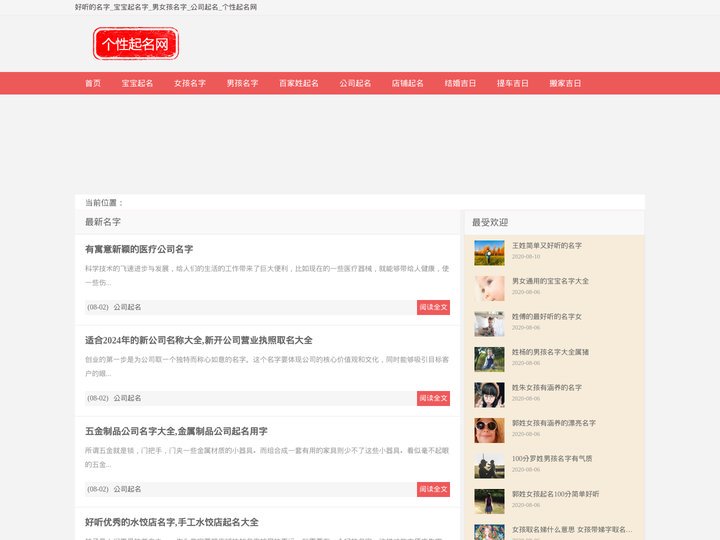This screenshot has width=720, height=540.
Task: Click 阅读全文 for the 五金制品 article
Action: tap(433, 489)
